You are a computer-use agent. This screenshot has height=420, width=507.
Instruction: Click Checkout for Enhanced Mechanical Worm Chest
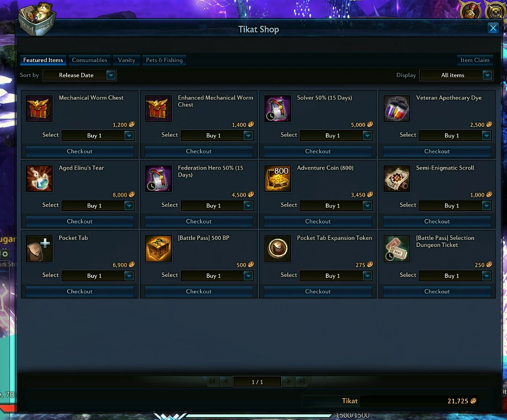(199, 151)
